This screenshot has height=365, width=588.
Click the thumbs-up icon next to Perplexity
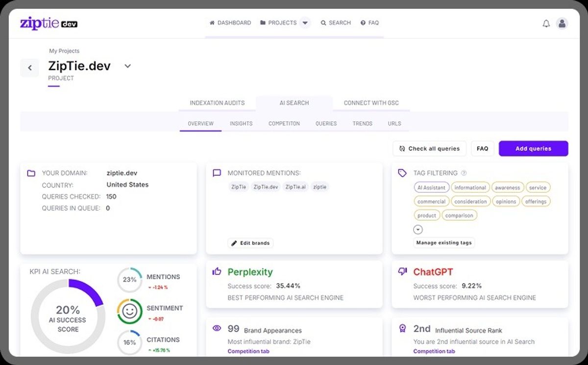[217, 271]
